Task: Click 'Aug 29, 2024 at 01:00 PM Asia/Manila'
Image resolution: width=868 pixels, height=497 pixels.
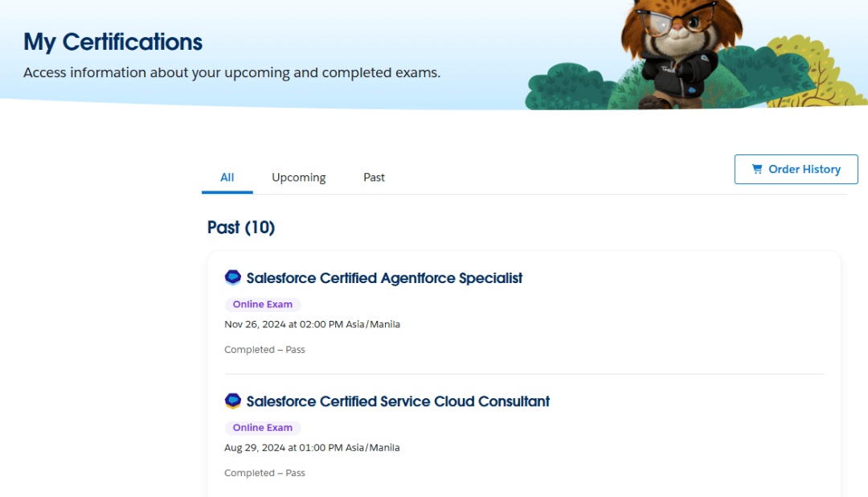Action: click(312, 448)
